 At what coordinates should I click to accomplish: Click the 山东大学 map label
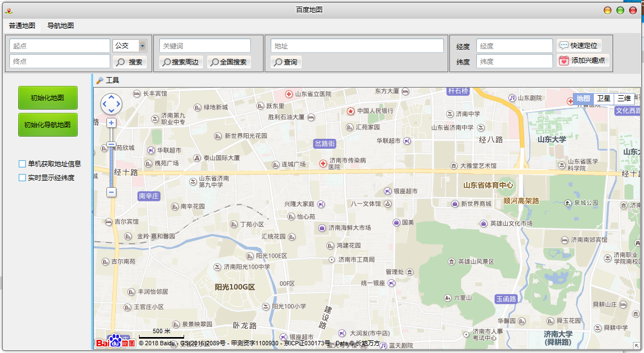551,139
